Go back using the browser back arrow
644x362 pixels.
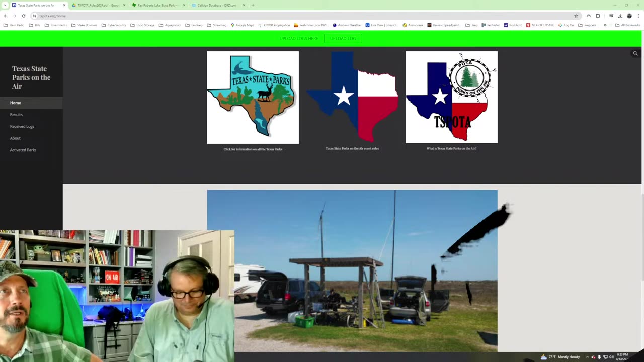point(6,16)
